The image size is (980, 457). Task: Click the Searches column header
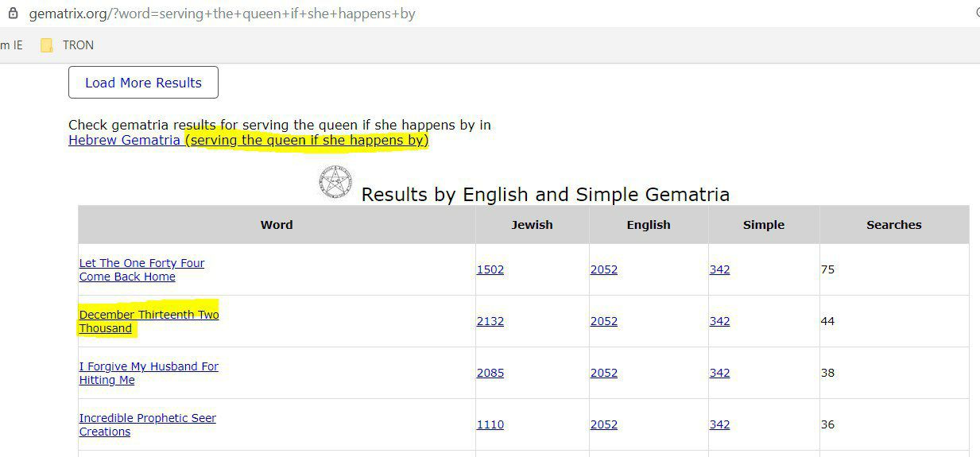click(894, 225)
